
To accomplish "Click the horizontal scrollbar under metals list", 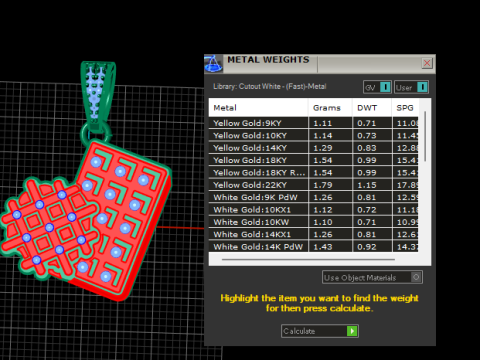I will coord(308,259).
